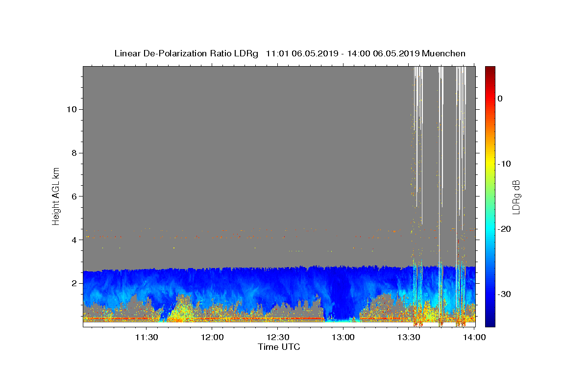Image resolution: width=588 pixels, height=392 pixels.
Task: Click the 12:00 time tick label
Action: click(x=212, y=337)
